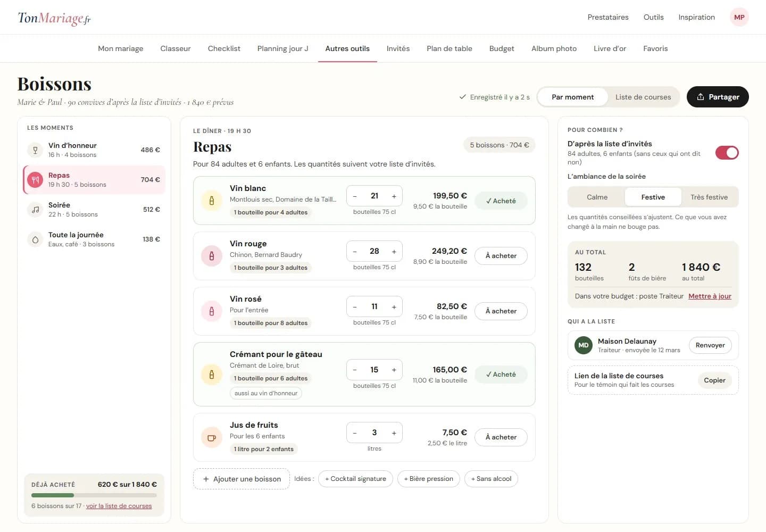Open the voir la liste de courses link
The width and height of the screenshot is (766, 532).
coord(119,506)
